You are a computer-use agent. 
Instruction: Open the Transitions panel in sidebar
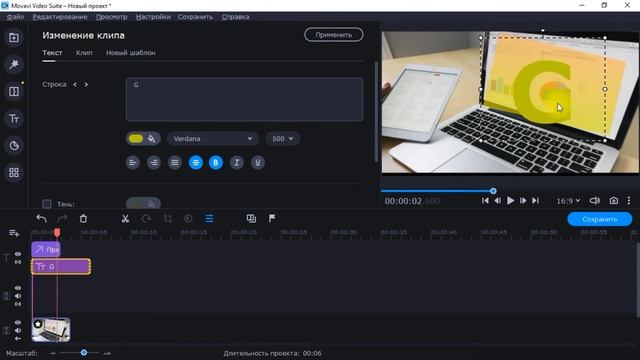click(14, 91)
